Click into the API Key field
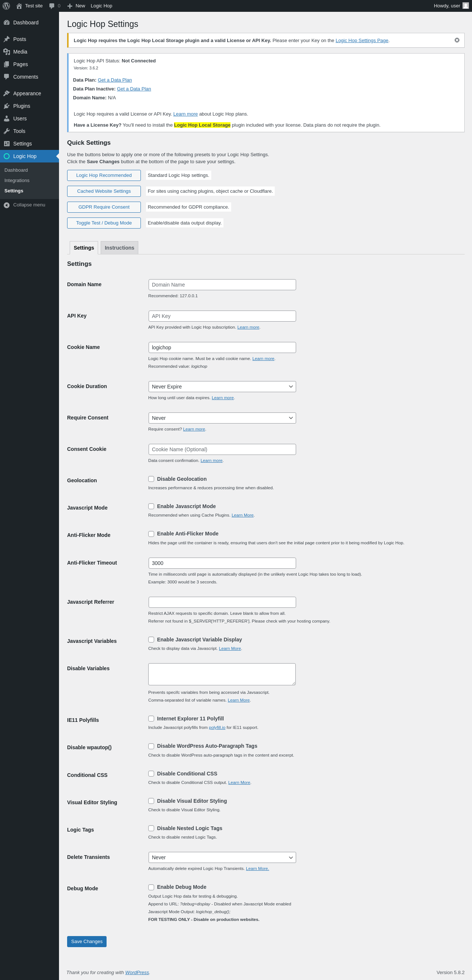The width and height of the screenshot is (472, 980). [222, 316]
